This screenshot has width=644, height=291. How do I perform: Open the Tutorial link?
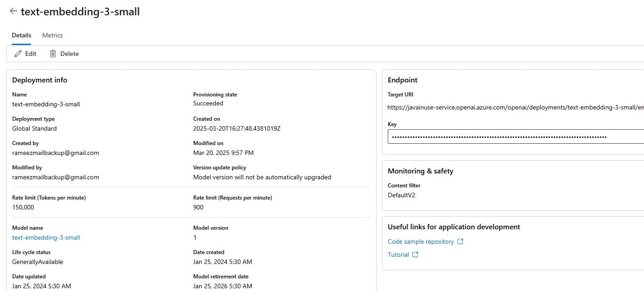tap(398, 255)
